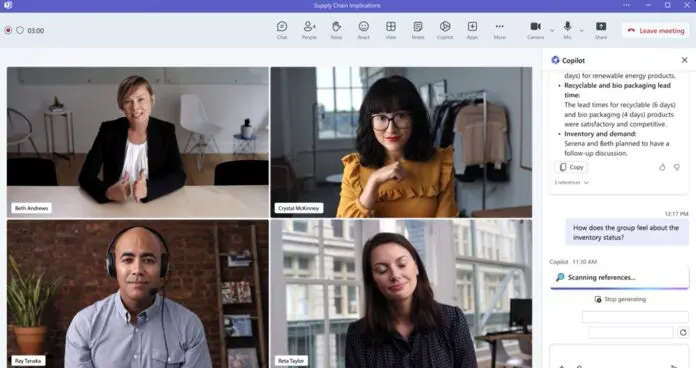Open the More actions menu

(x=499, y=30)
